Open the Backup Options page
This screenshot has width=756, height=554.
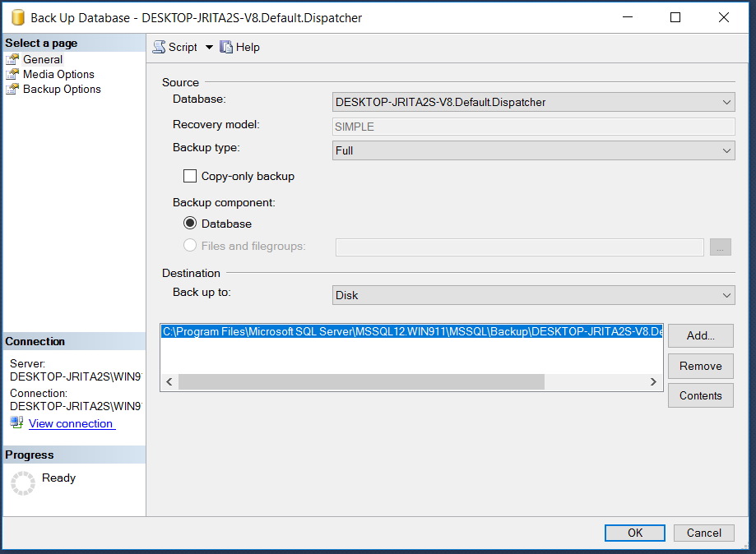63,89
